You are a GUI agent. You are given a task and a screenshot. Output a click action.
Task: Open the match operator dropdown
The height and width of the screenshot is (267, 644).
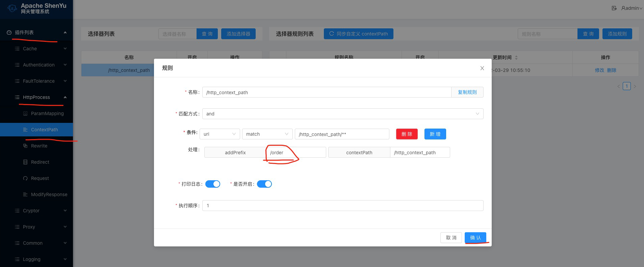pyautogui.click(x=267, y=134)
